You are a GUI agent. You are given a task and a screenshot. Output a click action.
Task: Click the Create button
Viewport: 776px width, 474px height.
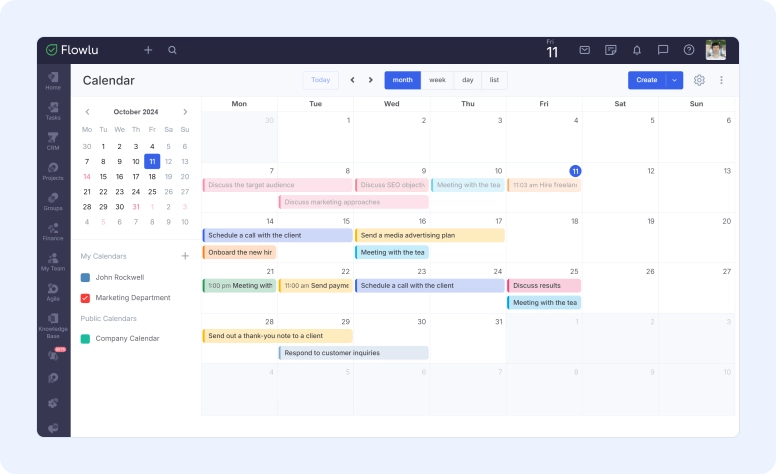click(x=647, y=80)
